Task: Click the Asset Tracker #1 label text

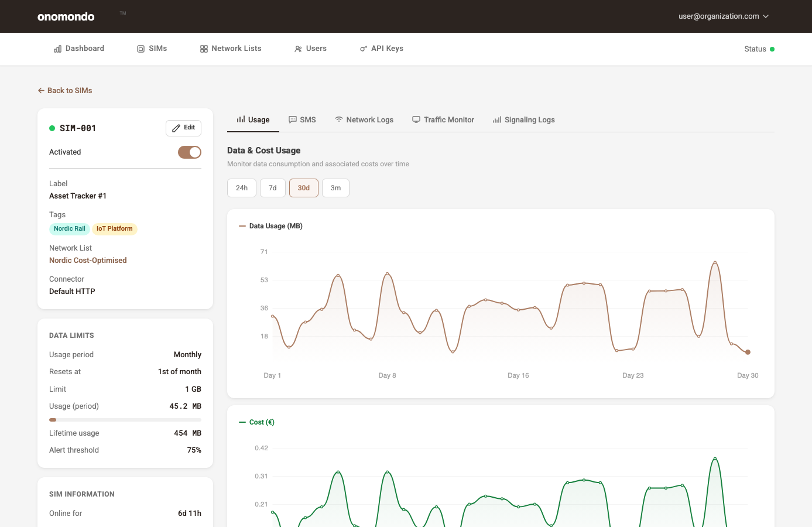Action: (78, 196)
